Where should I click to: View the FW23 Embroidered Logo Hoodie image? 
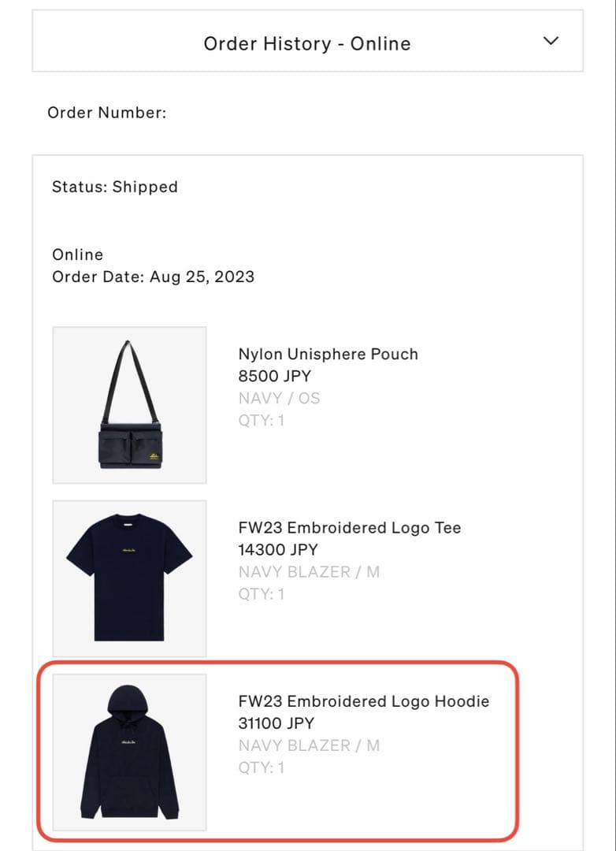point(129,752)
